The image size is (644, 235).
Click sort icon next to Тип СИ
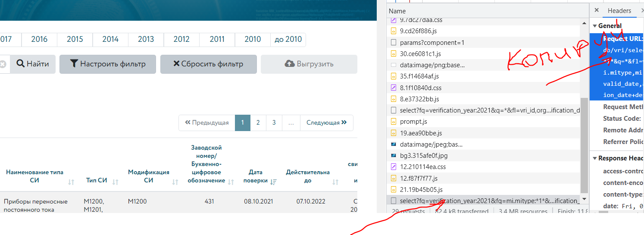[x=115, y=182]
